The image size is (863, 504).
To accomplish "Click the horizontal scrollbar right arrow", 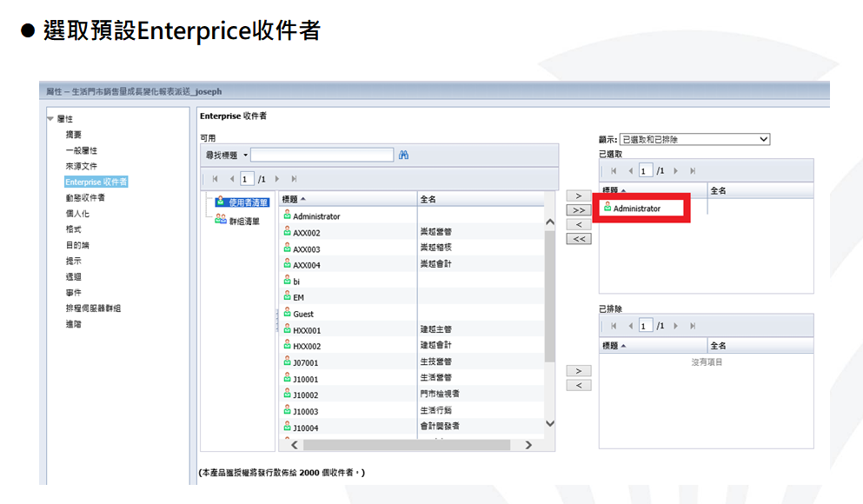I will tap(528, 445).
